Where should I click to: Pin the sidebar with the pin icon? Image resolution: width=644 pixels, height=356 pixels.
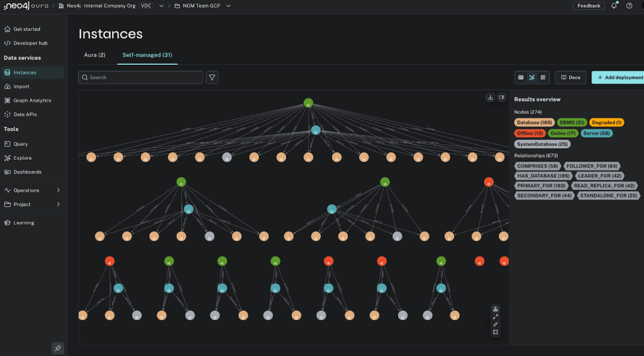coord(57,348)
